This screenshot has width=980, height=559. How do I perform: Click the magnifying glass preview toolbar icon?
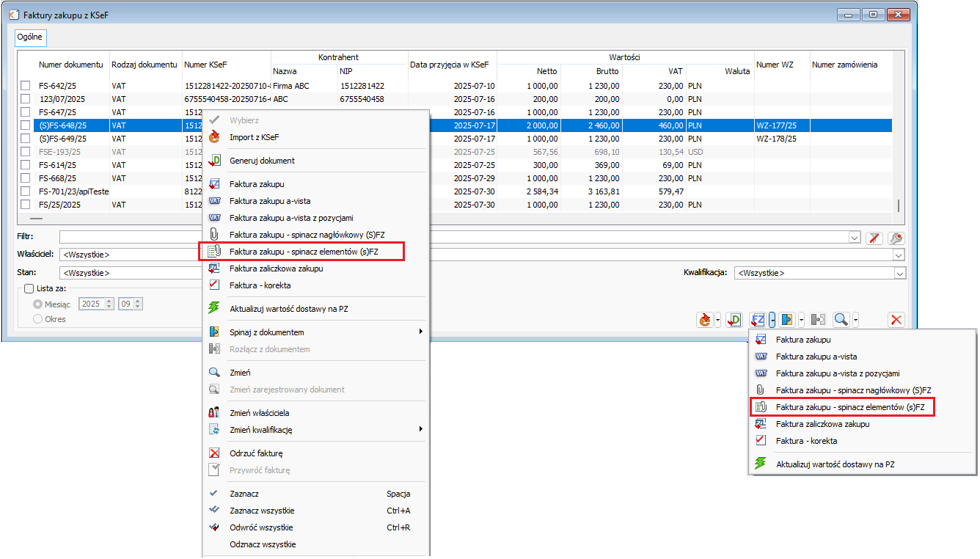(841, 320)
